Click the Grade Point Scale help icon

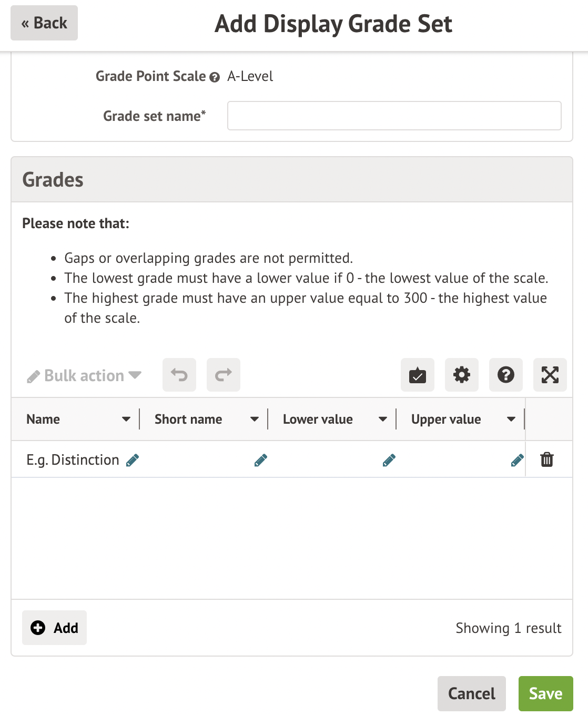[x=215, y=77]
